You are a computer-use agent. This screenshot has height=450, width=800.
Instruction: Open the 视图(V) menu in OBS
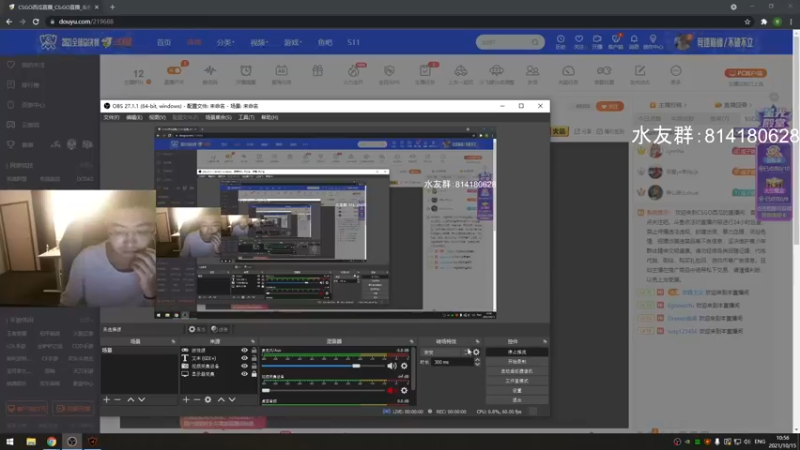coord(157,117)
